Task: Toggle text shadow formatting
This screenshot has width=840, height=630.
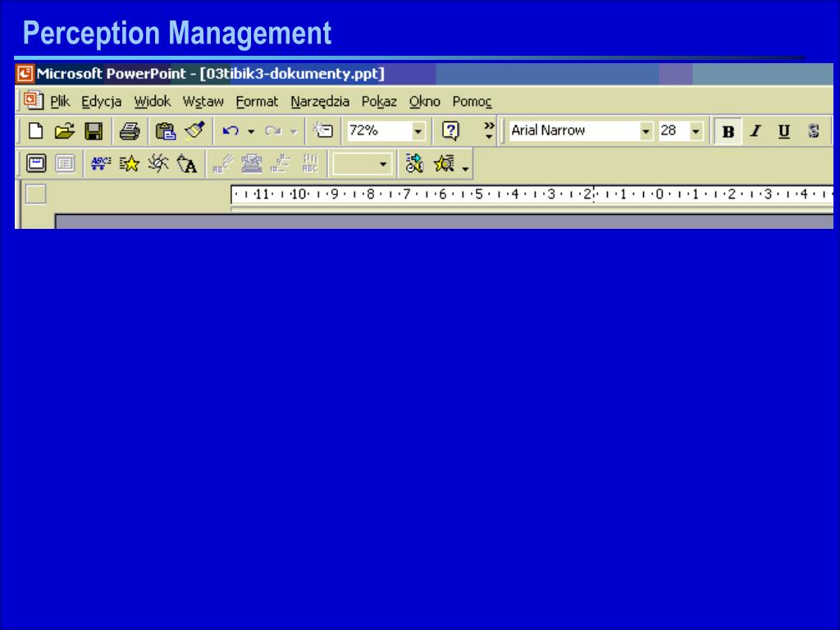Action: coord(813,131)
